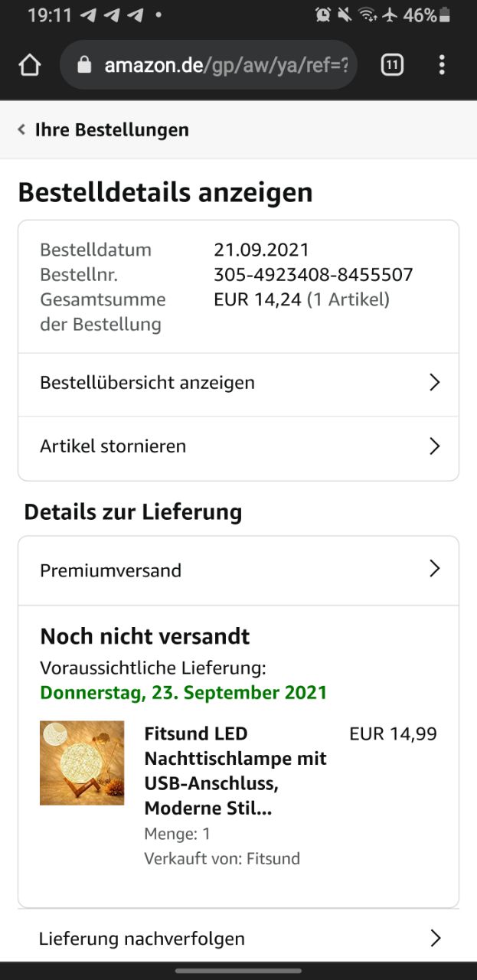Tap the browser home icon
The image size is (477, 980).
pos(29,66)
